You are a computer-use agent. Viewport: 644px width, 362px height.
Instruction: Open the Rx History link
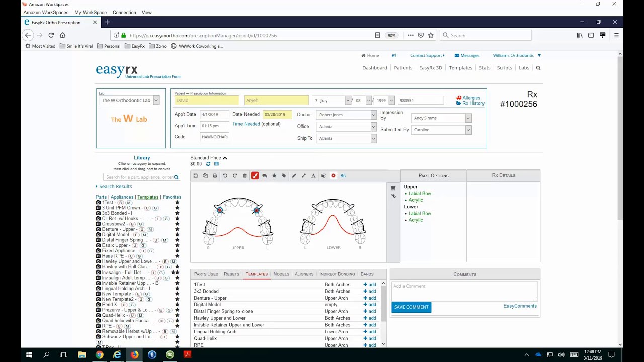pyautogui.click(x=470, y=103)
